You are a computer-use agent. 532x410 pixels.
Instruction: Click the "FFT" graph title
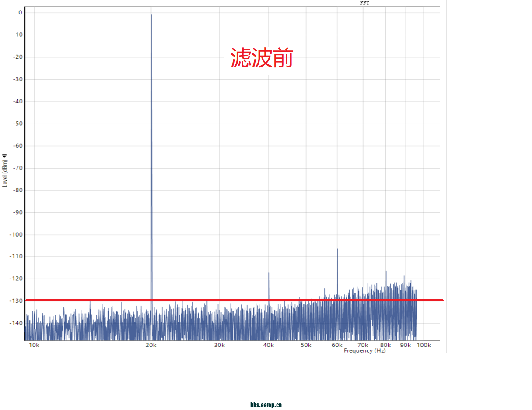point(364,3)
